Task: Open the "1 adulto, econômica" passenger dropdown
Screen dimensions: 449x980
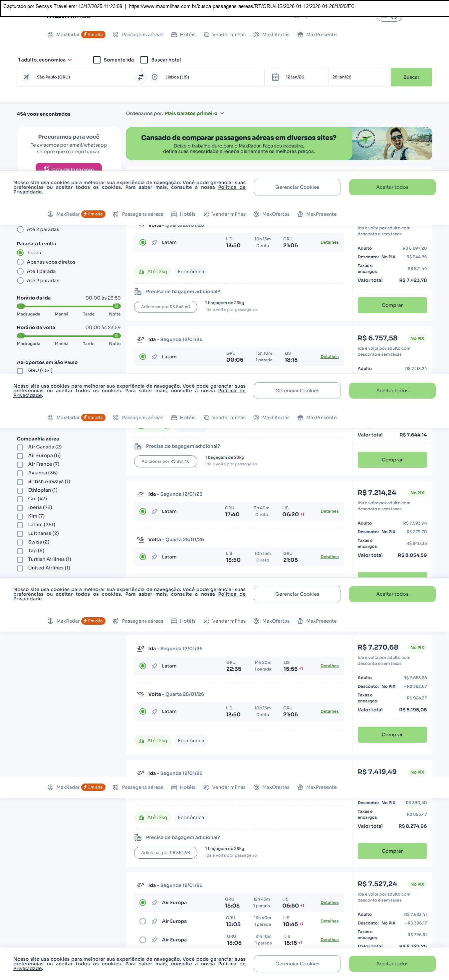Action: click(45, 60)
